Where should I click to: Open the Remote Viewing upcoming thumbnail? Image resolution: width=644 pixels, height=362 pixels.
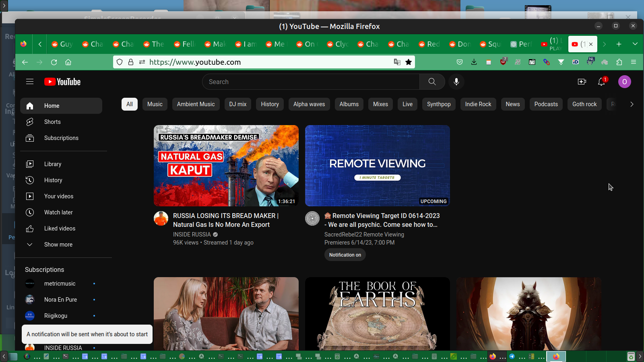(378, 166)
